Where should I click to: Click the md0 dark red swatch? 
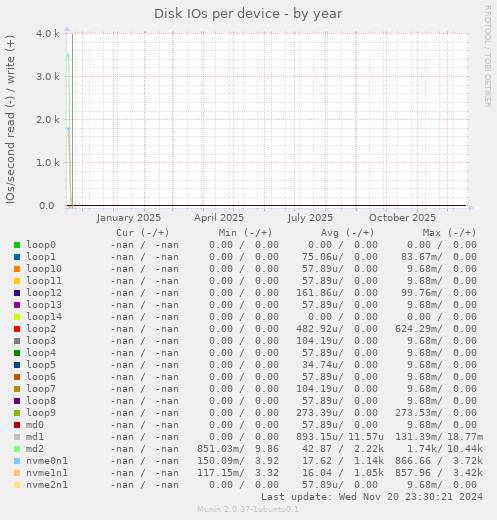17,425
